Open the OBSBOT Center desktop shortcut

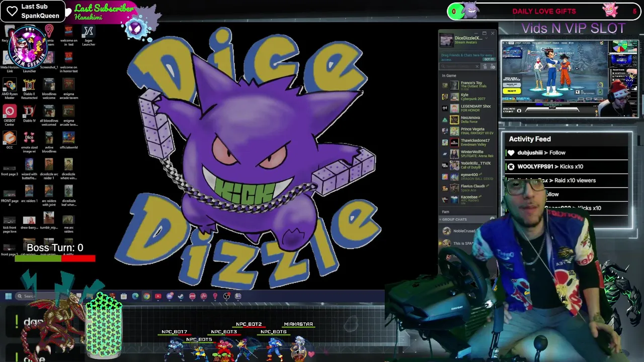(x=10, y=114)
